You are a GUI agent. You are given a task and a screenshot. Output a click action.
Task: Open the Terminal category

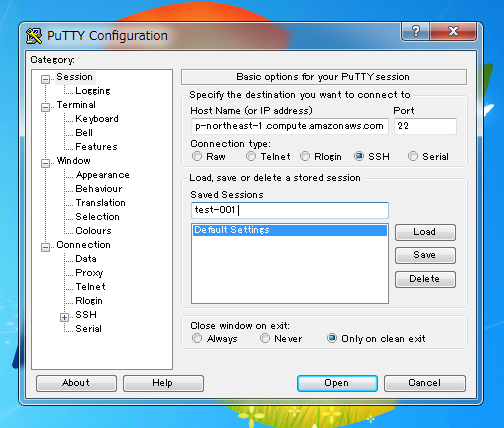[76, 105]
